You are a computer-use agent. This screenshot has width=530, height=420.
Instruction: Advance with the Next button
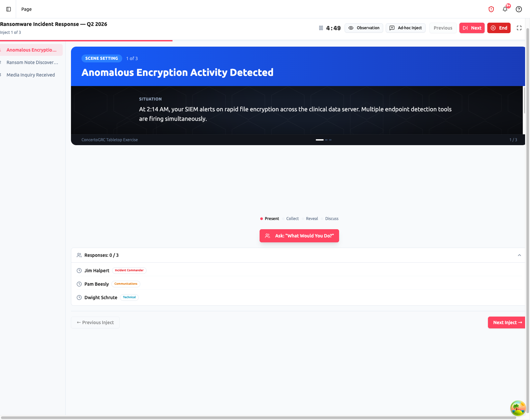[472, 28]
